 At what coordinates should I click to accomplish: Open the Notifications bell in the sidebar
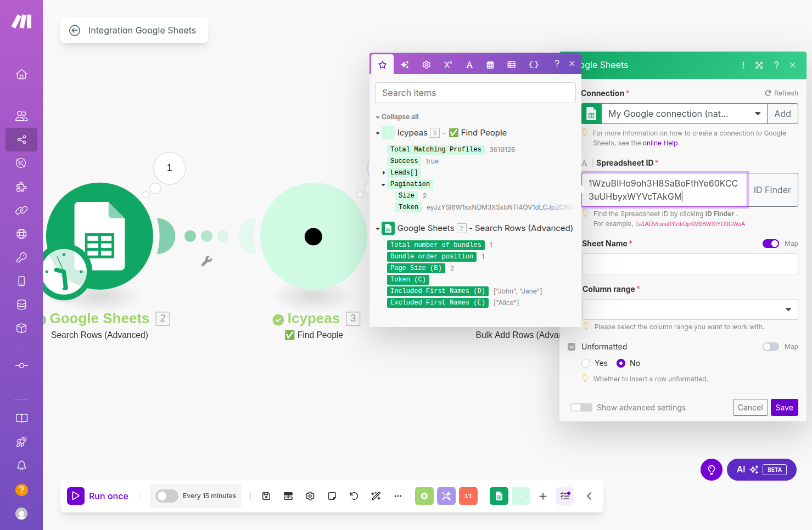pos(21,465)
